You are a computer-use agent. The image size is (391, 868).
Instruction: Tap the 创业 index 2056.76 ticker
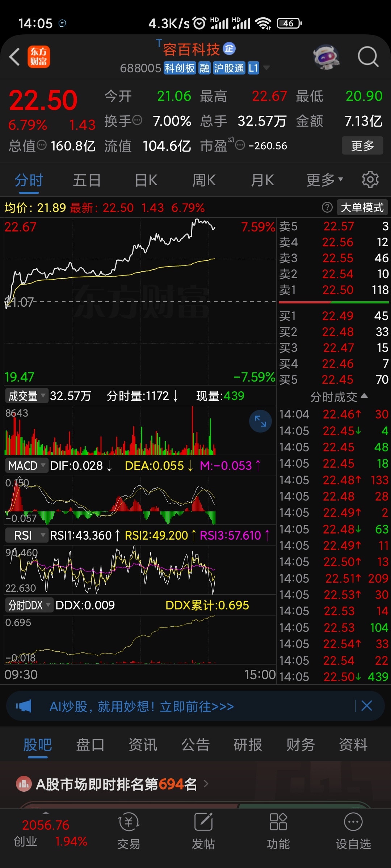pos(50,833)
